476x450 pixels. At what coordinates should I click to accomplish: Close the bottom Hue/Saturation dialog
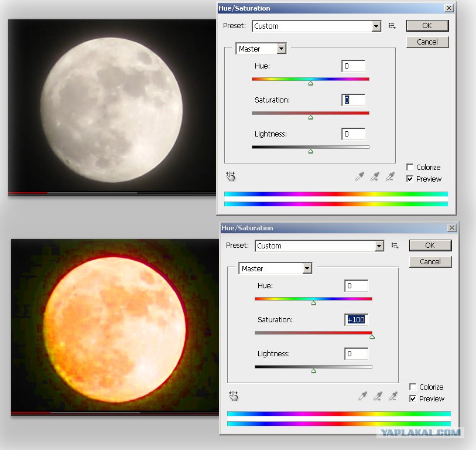click(x=452, y=227)
